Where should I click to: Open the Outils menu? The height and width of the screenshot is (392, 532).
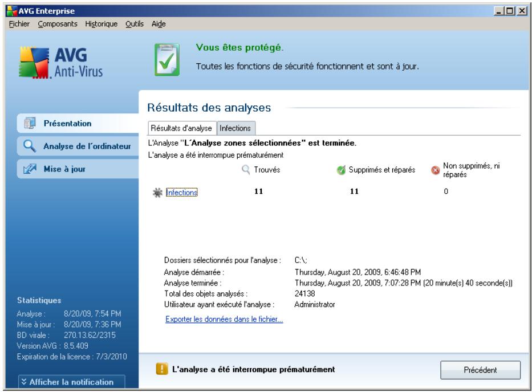click(135, 24)
